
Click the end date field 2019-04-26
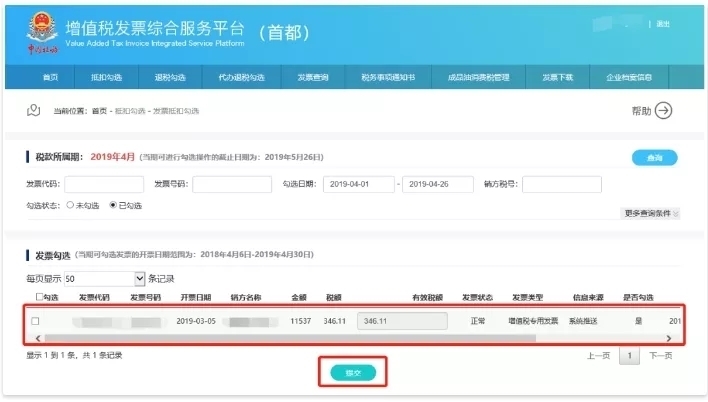click(438, 184)
